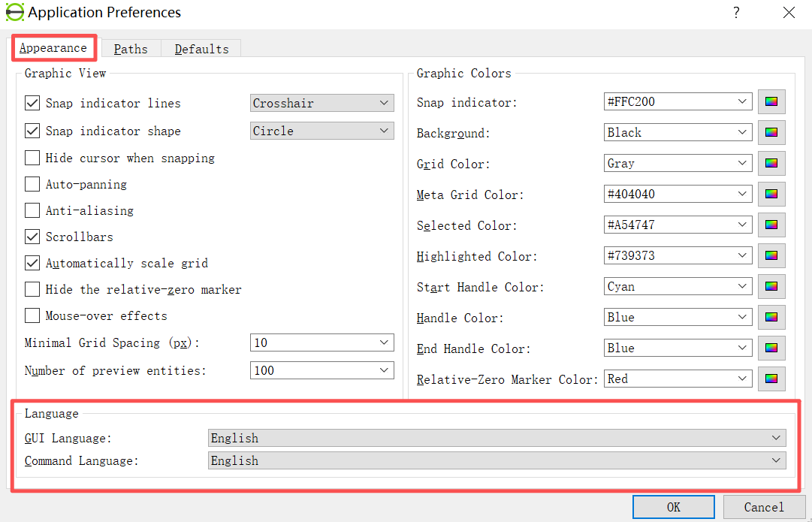Click the Grid Color picker icon
This screenshot has width=812, height=522.
(x=771, y=164)
